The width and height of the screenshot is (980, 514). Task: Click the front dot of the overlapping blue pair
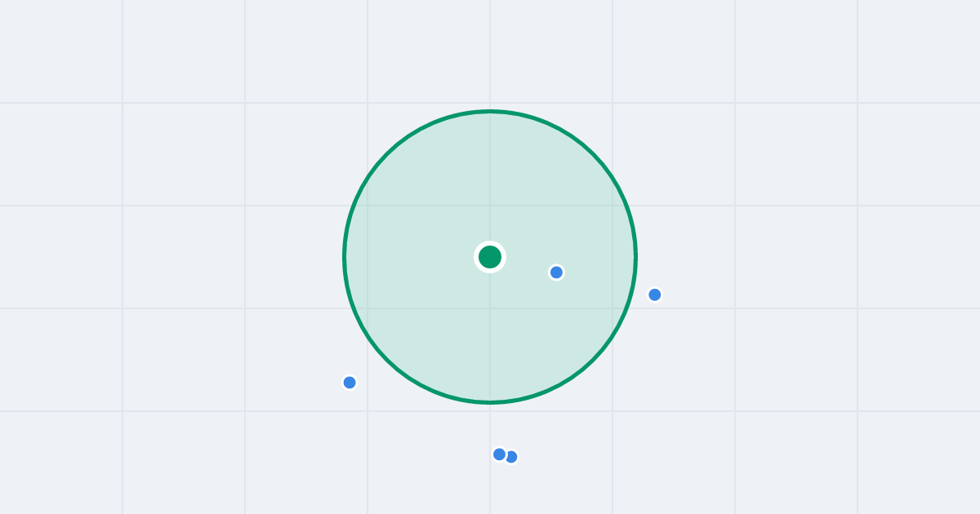tap(499, 454)
